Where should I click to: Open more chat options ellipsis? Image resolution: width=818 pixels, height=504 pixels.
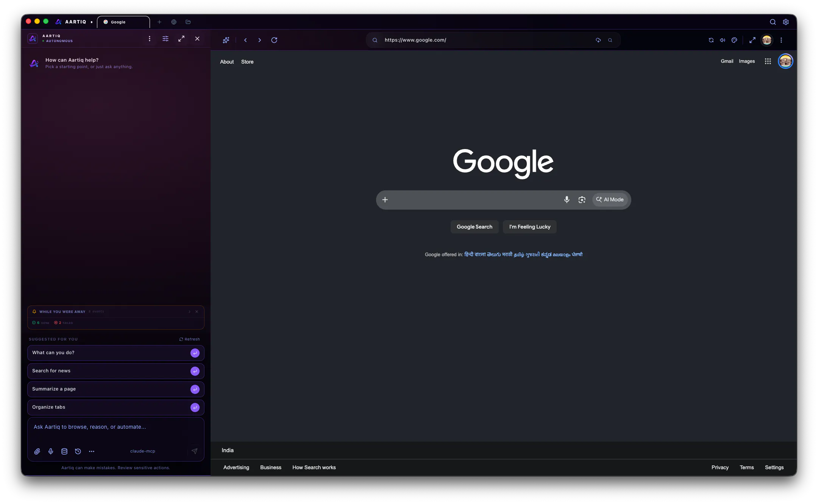92,451
